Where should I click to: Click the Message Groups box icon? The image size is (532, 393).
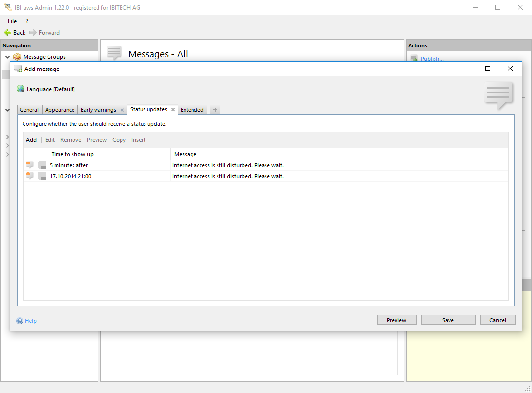tap(18, 57)
